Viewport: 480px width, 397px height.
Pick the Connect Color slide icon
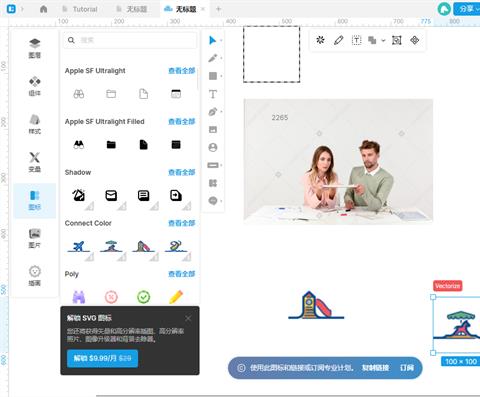pos(143,246)
